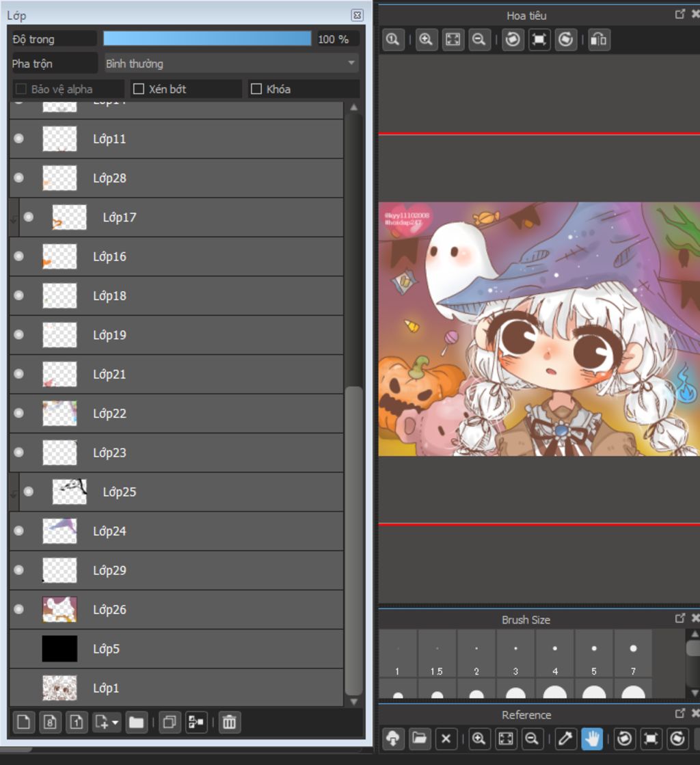The width and height of the screenshot is (700, 765).
Task: Rotate the reference image to the right
Action: click(677, 738)
